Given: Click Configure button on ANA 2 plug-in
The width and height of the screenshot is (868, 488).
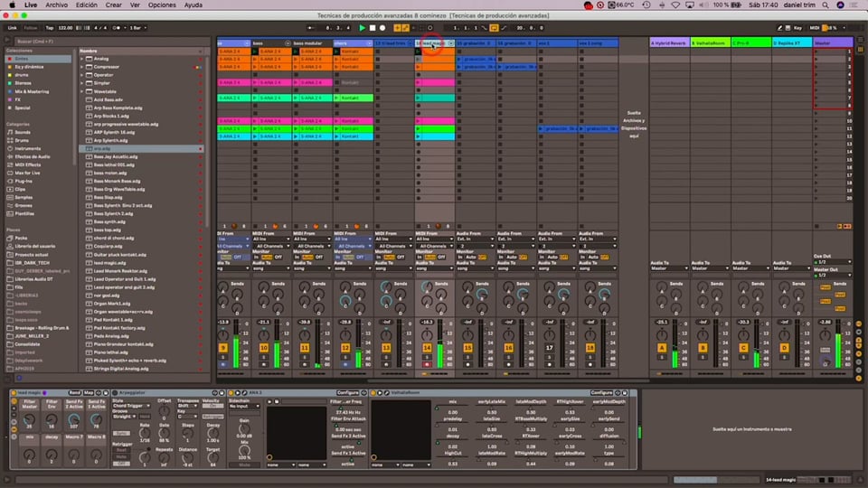Looking at the screenshot, I should click(x=347, y=393).
